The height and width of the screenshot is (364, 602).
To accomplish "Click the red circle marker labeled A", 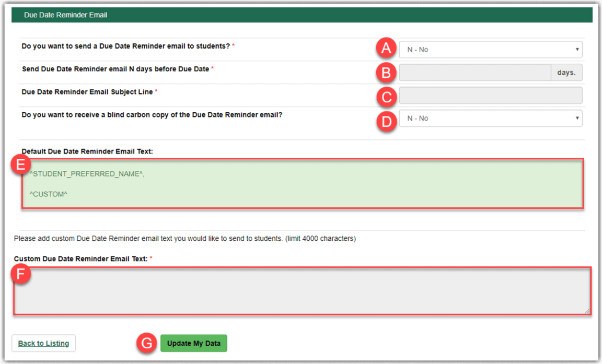I will click(x=386, y=49).
